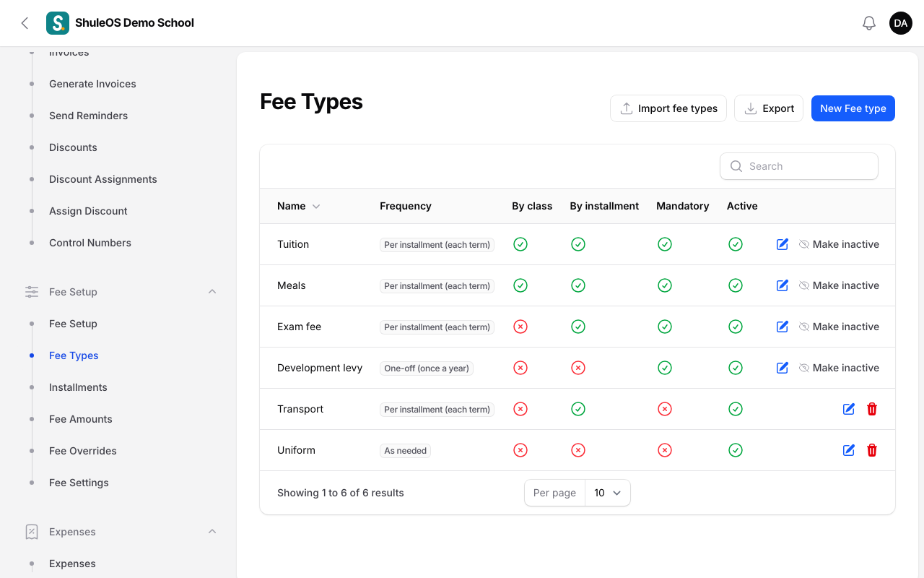924x578 pixels.
Task: Click the Development levy name cell
Action: point(320,368)
